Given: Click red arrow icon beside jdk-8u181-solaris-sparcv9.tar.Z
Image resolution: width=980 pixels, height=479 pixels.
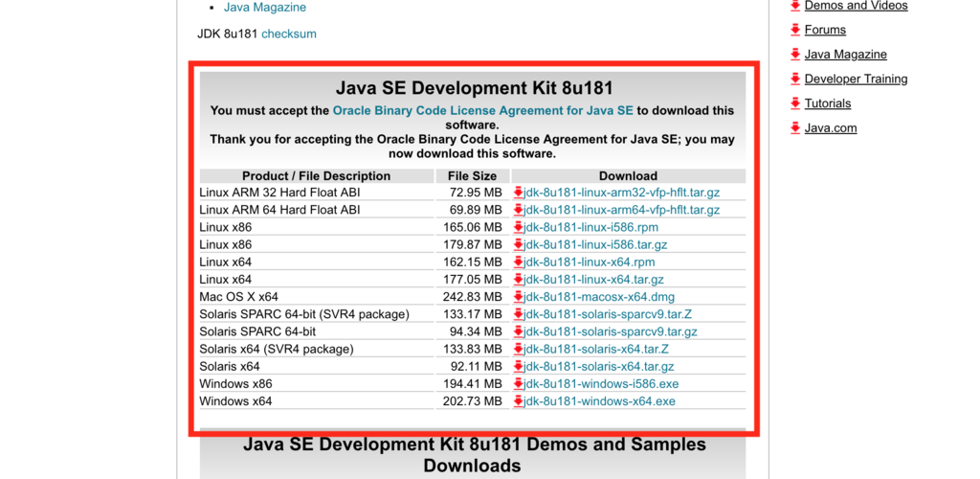Looking at the screenshot, I should pyautogui.click(x=518, y=314).
